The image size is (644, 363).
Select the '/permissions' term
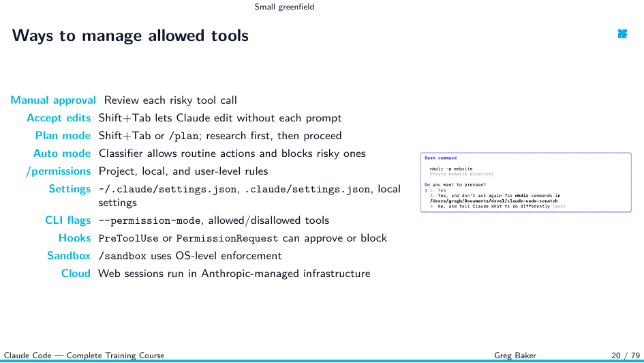coord(59,171)
